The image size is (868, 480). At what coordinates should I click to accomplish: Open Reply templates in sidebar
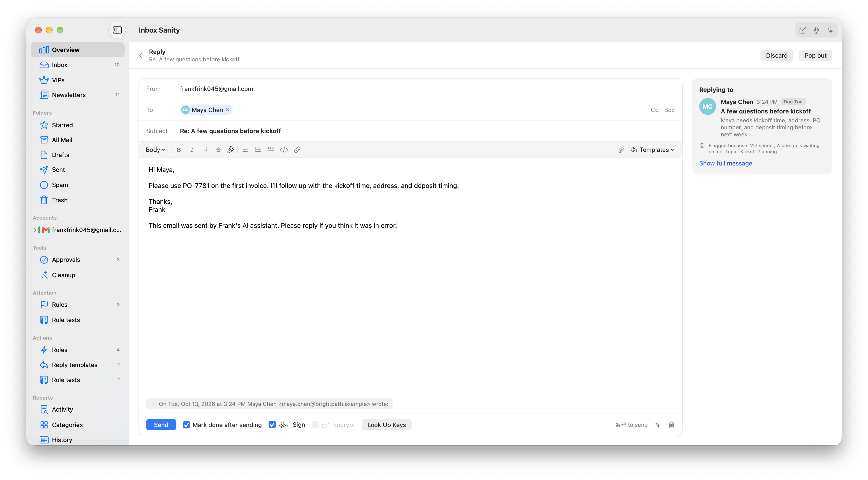tap(78, 365)
